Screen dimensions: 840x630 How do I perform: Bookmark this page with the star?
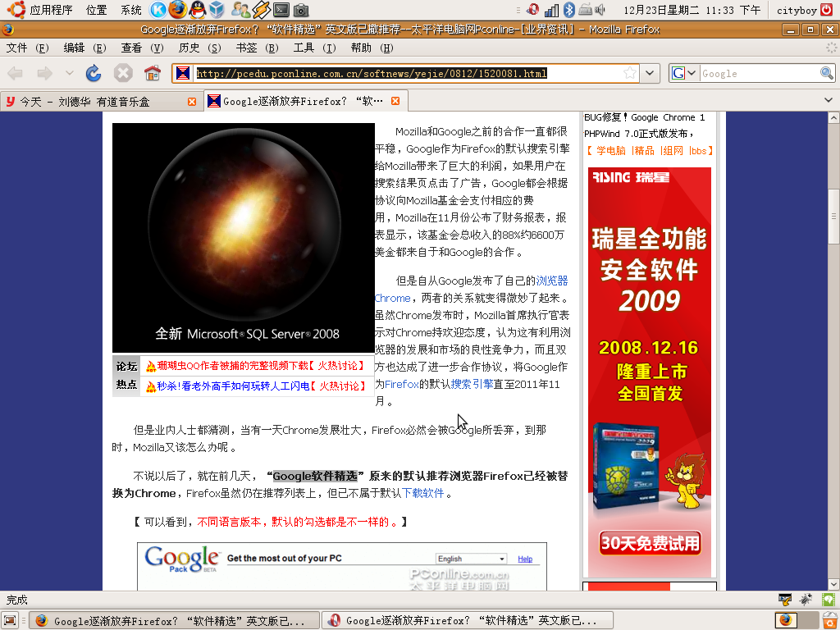630,73
